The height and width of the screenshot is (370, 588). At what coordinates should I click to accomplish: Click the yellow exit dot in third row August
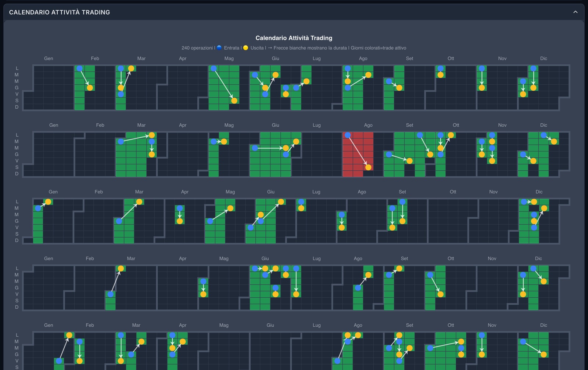[x=342, y=228]
